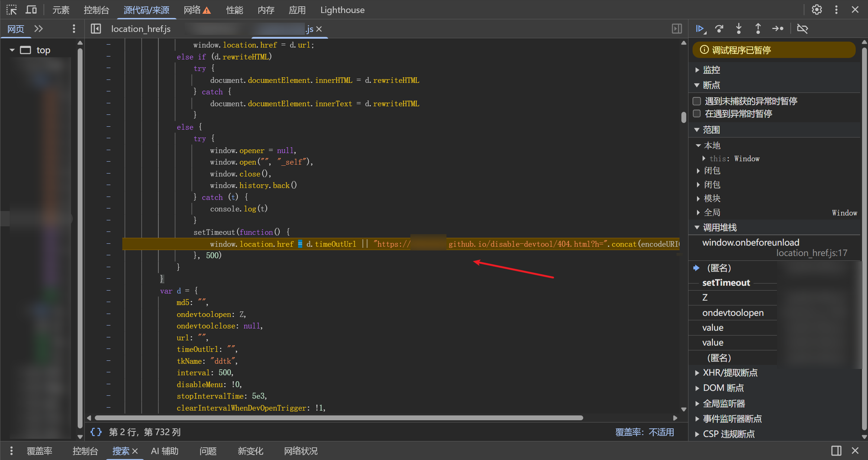Collapse the top frame tree node
The image size is (868, 460).
[12, 50]
